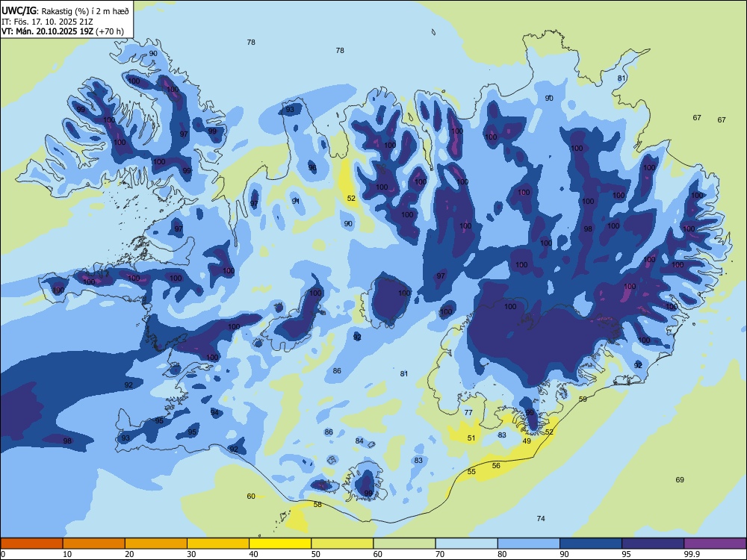The image size is (747, 560).
Task: Click the legend tick label '20'
Action: 129,554
